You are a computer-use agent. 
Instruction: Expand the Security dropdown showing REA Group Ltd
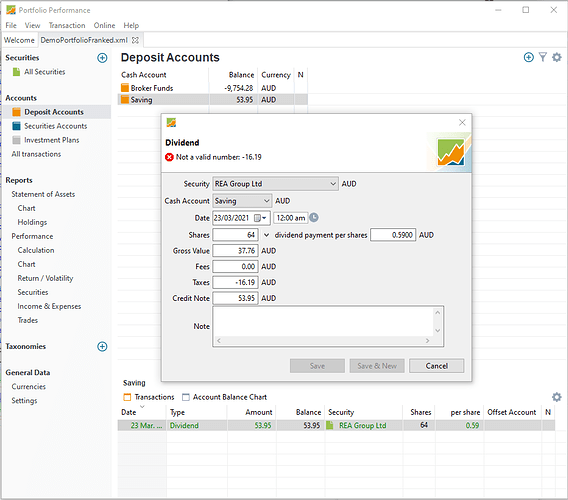coord(276,184)
